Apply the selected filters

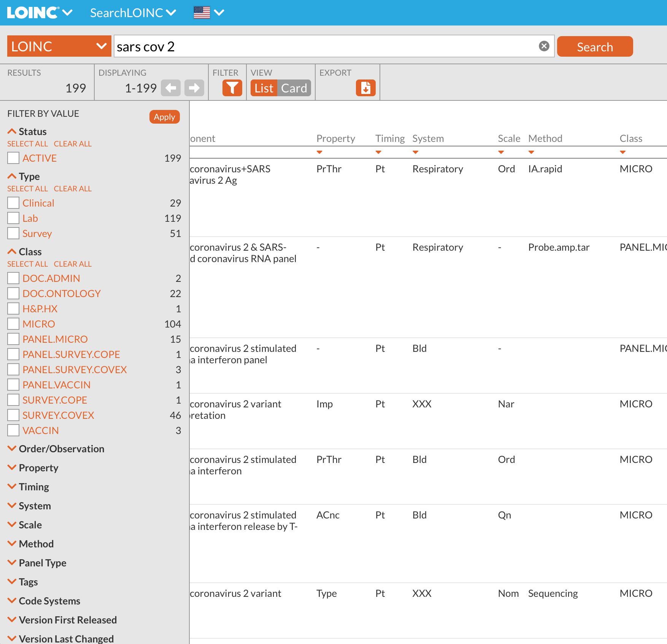pos(164,117)
